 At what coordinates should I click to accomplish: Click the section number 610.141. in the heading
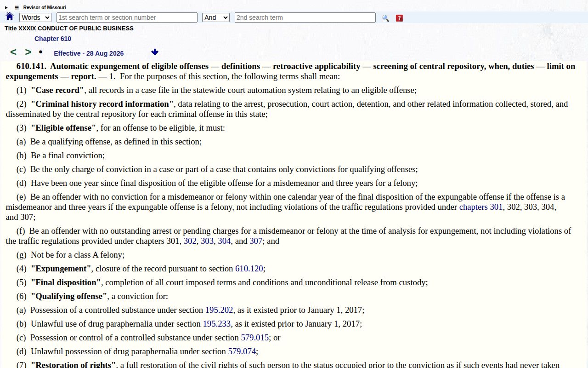31,66
